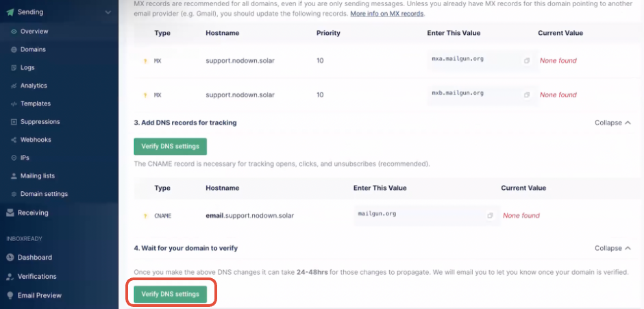Collapse the Sending sidebar section
The width and height of the screenshot is (644, 309).
pos(108,12)
